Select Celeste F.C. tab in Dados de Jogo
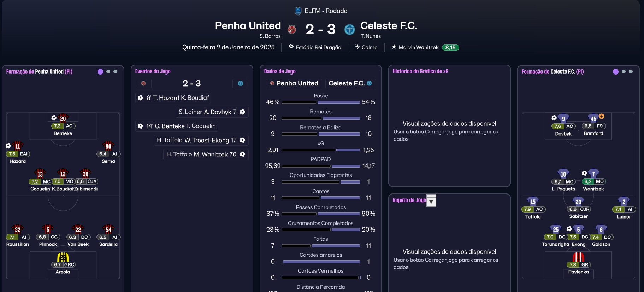Viewport: 644px width, 292px height. [350, 83]
